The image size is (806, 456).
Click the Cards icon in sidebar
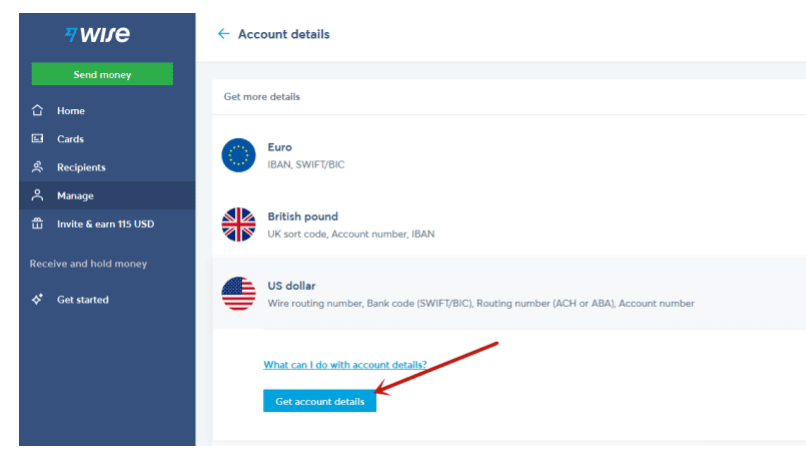38,139
